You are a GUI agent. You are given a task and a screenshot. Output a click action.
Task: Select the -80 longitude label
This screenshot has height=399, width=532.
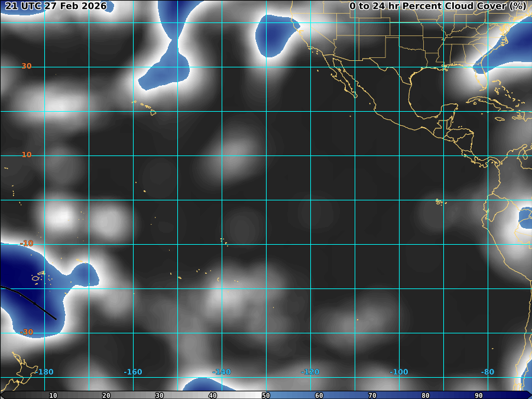click(x=488, y=372)
